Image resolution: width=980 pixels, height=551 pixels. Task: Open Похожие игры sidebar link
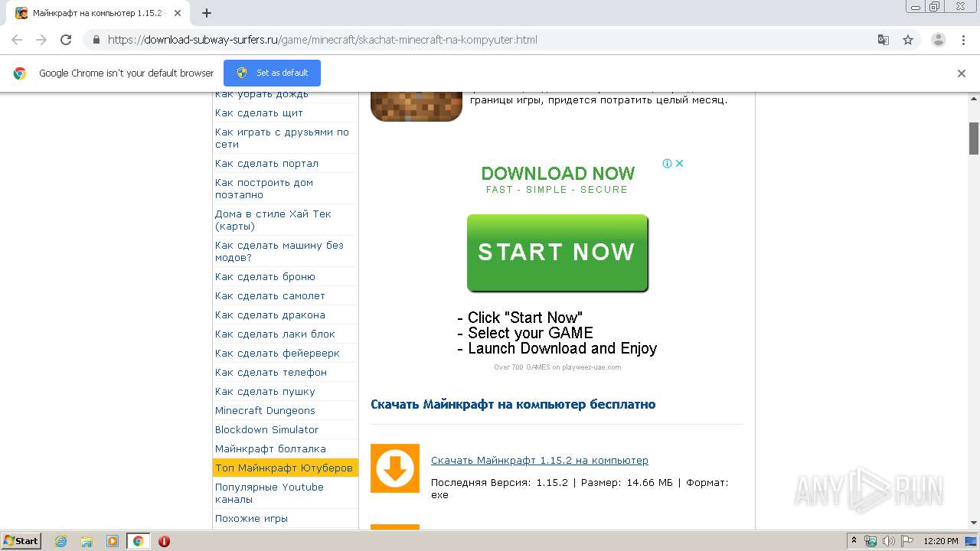click(251, 518)
